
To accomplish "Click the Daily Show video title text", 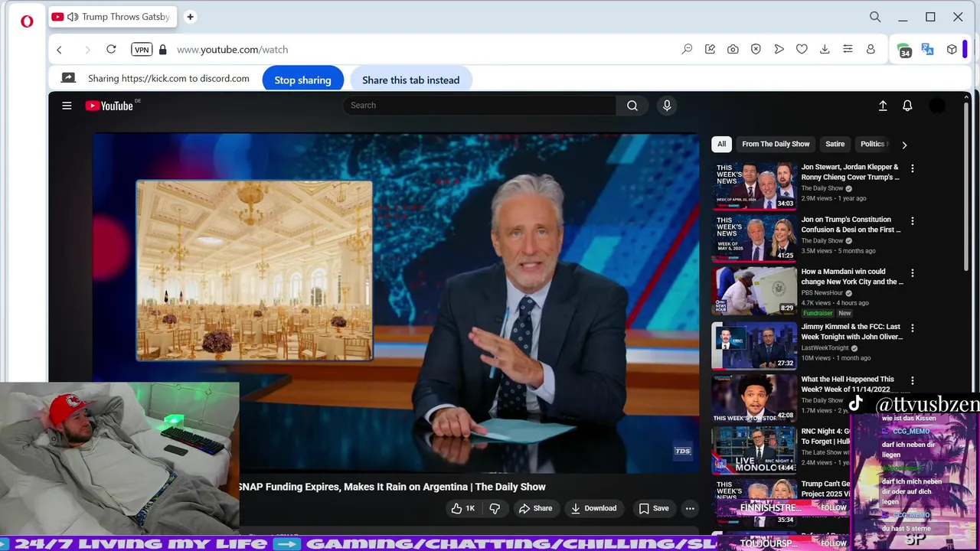I will [x=392, y=487].
